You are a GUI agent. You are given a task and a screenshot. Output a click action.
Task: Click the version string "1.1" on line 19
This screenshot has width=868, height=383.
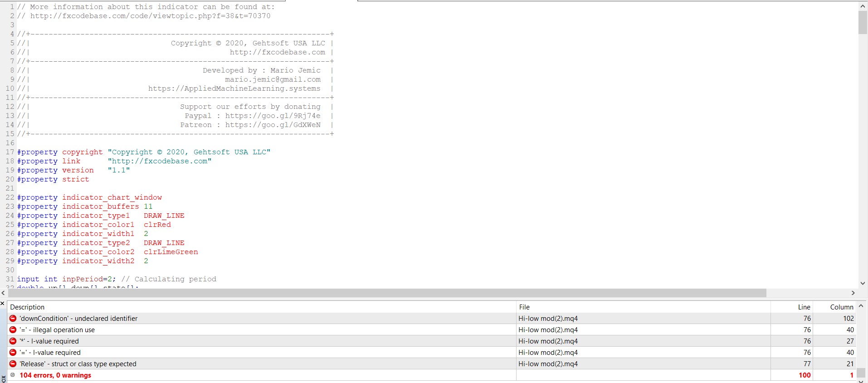[x=119, y=170]
